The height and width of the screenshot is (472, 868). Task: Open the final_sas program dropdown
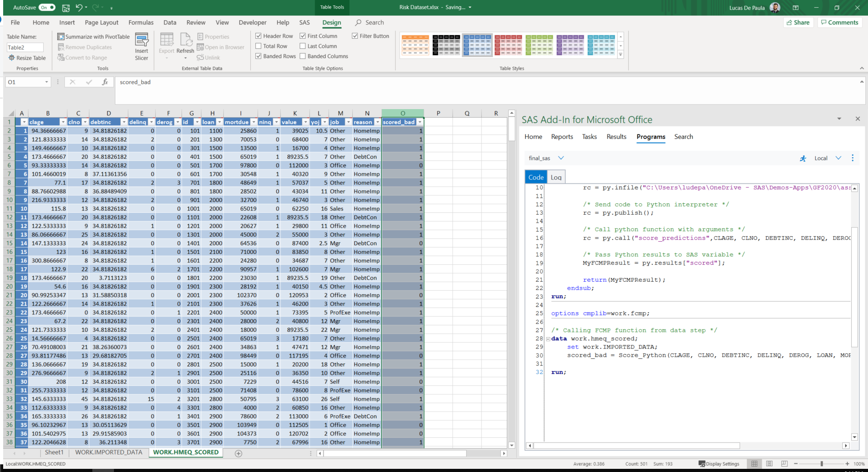[561, 158]
